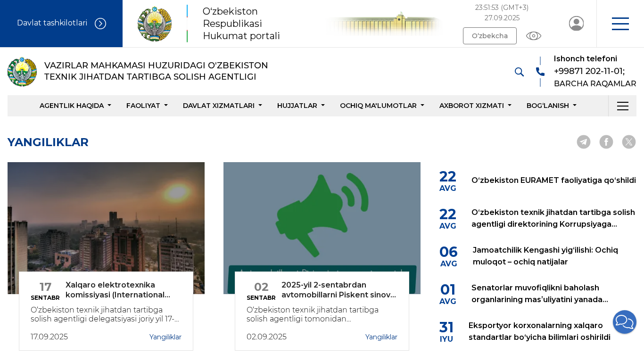
Task: Expand the Agentlik haqida dropdown
Action: [75, 106]
